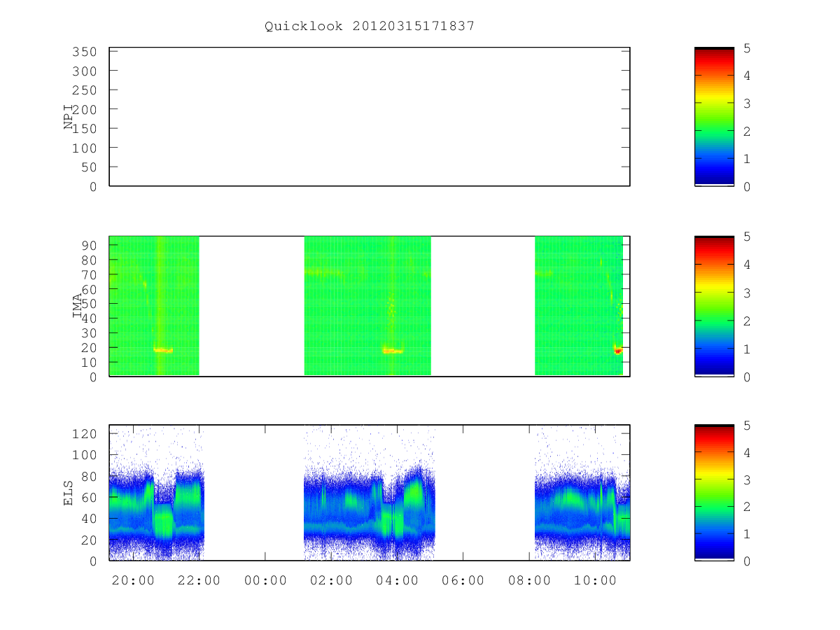Click the 90 tick on IMA axis

(88, 245)
